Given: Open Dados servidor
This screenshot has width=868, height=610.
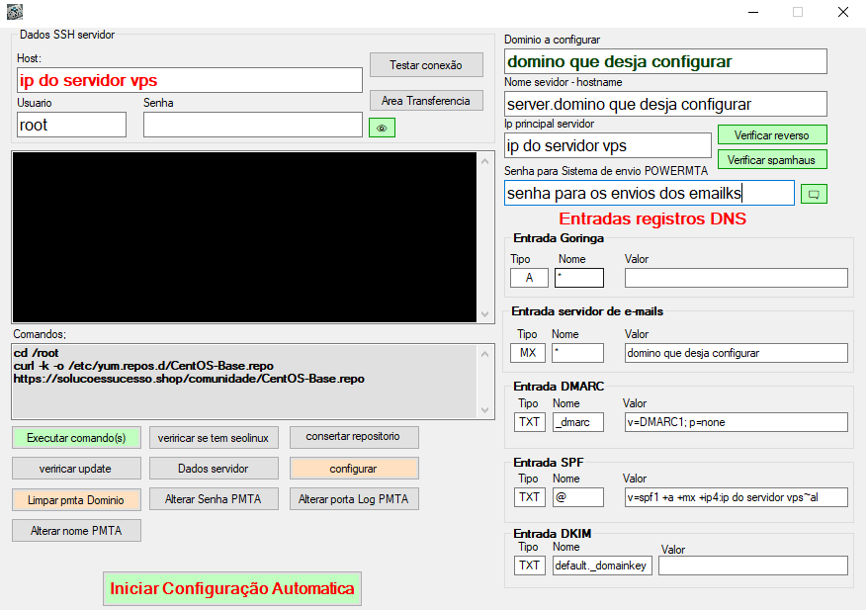Looking at the screenshot, I should 214,468.
